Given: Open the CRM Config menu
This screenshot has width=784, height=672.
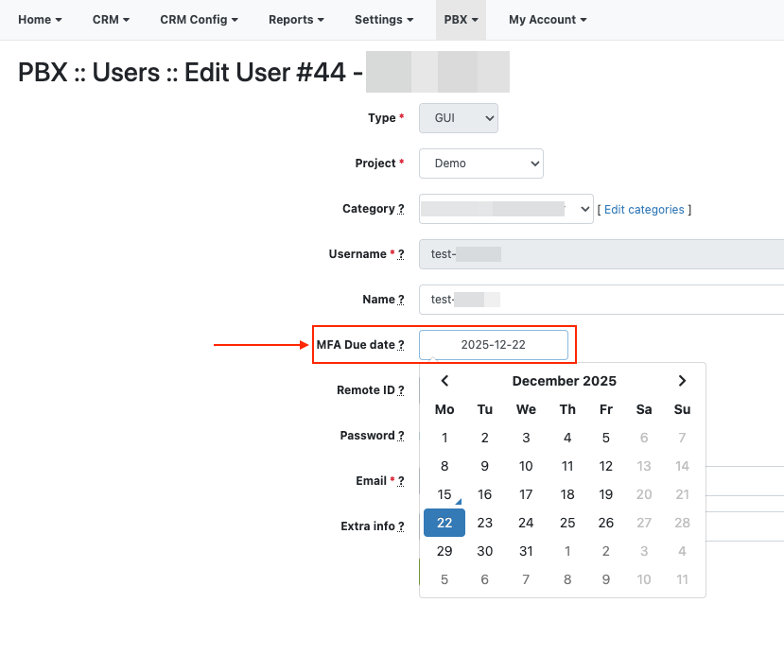Looking at the screenshot, I should pos(199,19).
